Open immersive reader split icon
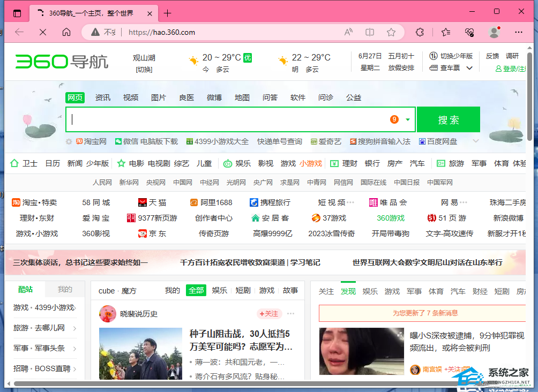The height and width of the screenshot is (392, 538). (x=370, y=32)
